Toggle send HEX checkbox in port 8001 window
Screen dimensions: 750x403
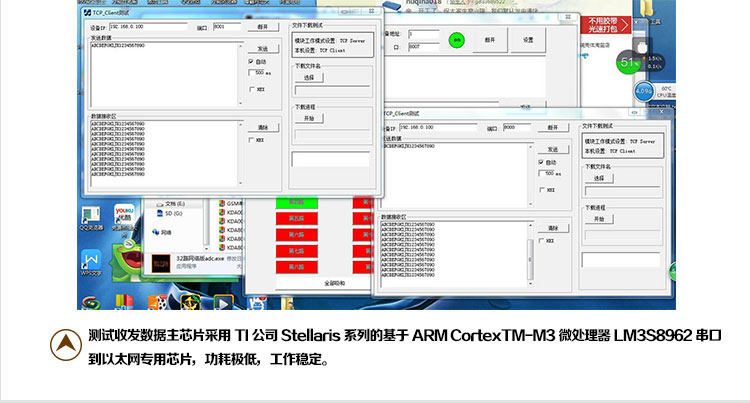tap(251, 89)
